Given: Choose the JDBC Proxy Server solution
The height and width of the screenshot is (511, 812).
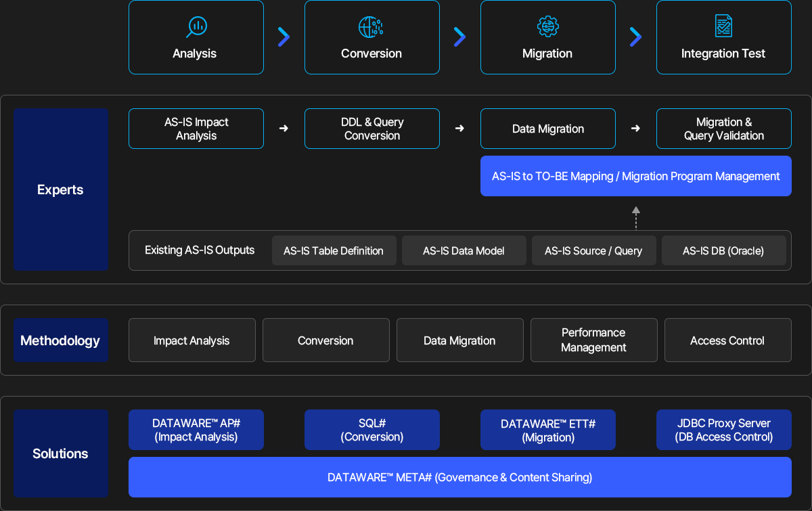Looking at the screenshot, I should coord(724,430).
